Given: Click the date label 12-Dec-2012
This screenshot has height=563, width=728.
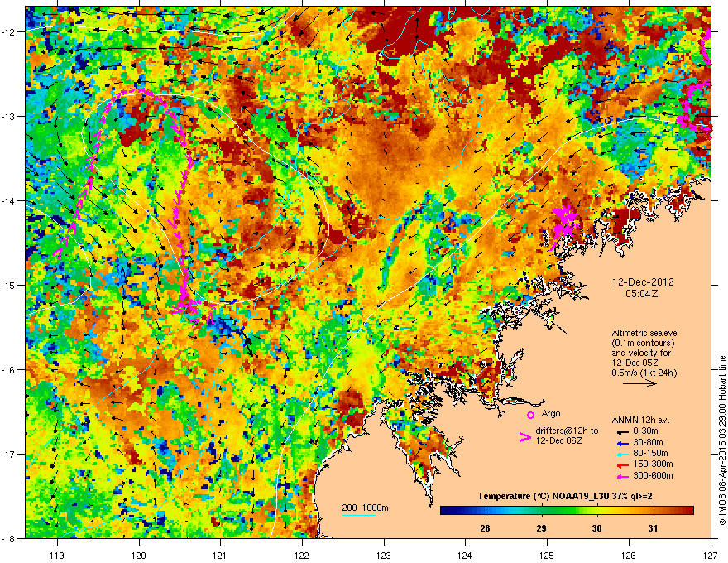Looking at the screenshot, I should tap(643, 282).
